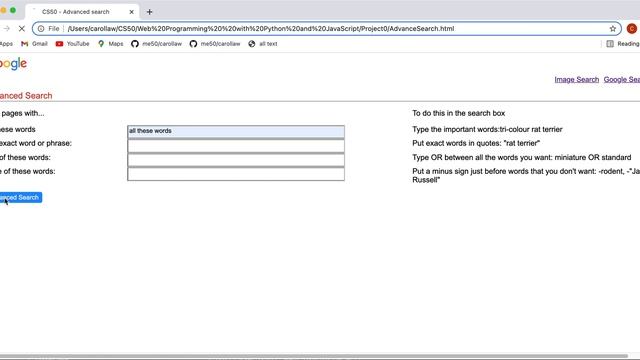Submit with the Advanced Search button
The width and height of the screenshot is (640, 360).
[x=20, y=198]
